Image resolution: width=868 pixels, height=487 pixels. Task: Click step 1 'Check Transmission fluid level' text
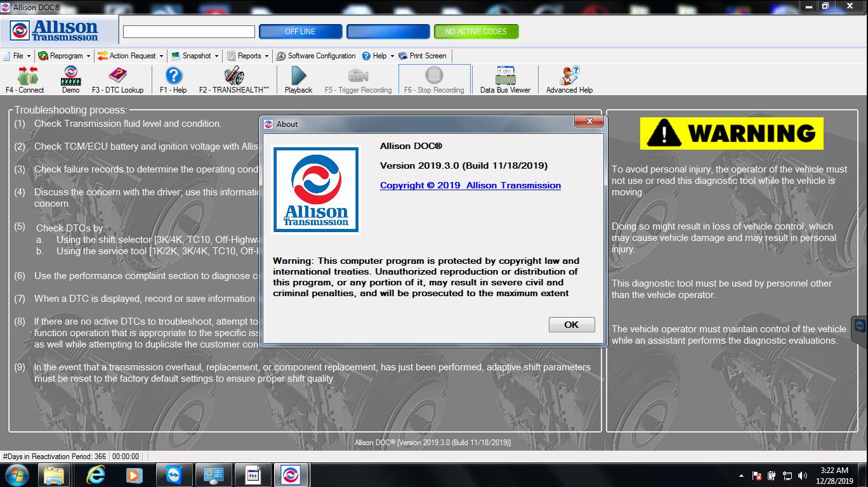128,124
